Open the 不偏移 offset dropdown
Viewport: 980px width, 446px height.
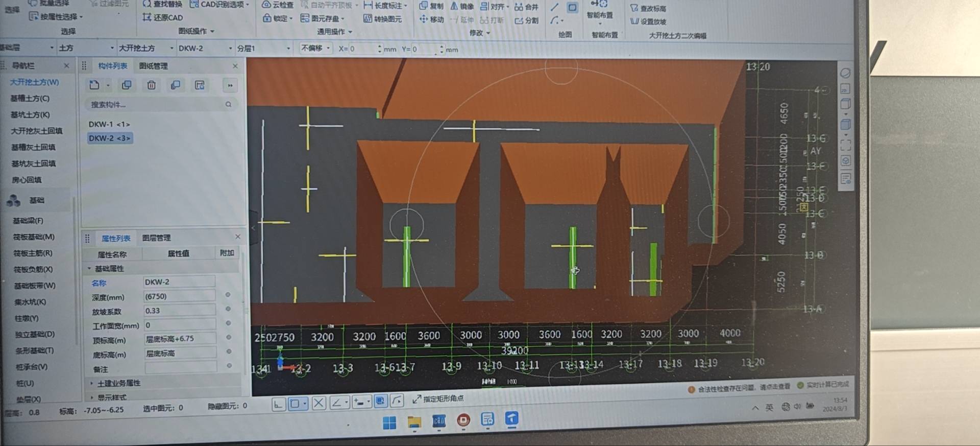316,48
